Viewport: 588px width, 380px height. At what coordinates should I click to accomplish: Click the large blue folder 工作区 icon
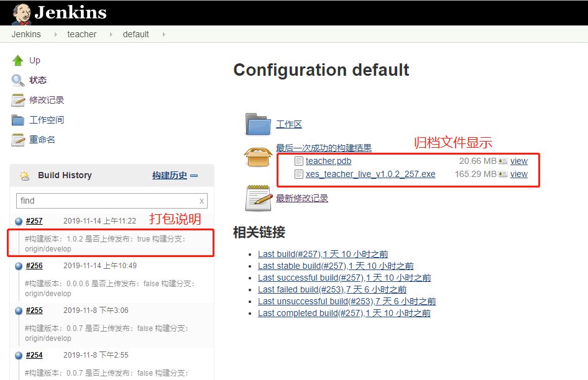(258, 124)
